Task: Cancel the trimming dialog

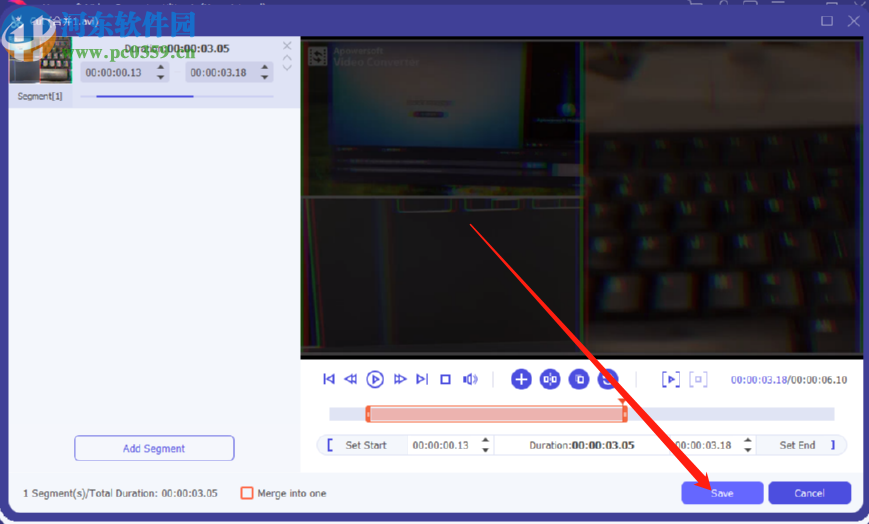Action: click(x=809, y=493)
